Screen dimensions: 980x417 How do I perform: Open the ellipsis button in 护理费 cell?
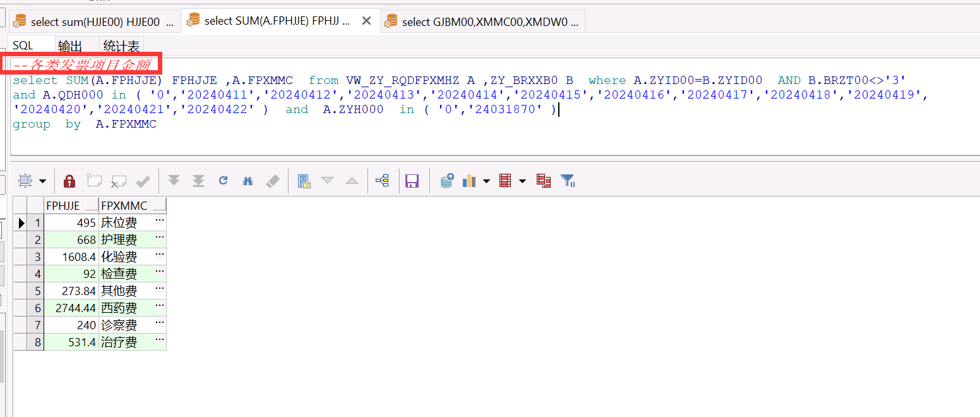pos(159,238)
